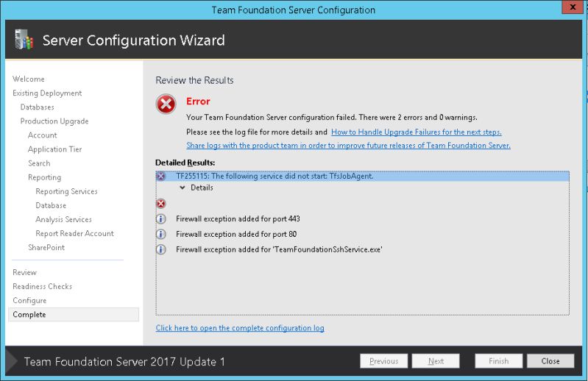The image size is (588, 381).
Task: Open How to Handle Upgrade Failures link
Action: (417, 132)
